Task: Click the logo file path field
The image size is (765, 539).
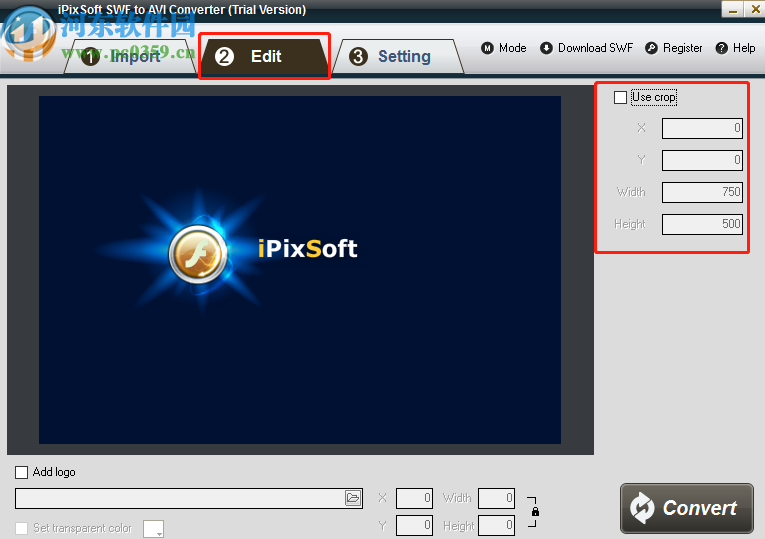Action: (x=189, y=498)
